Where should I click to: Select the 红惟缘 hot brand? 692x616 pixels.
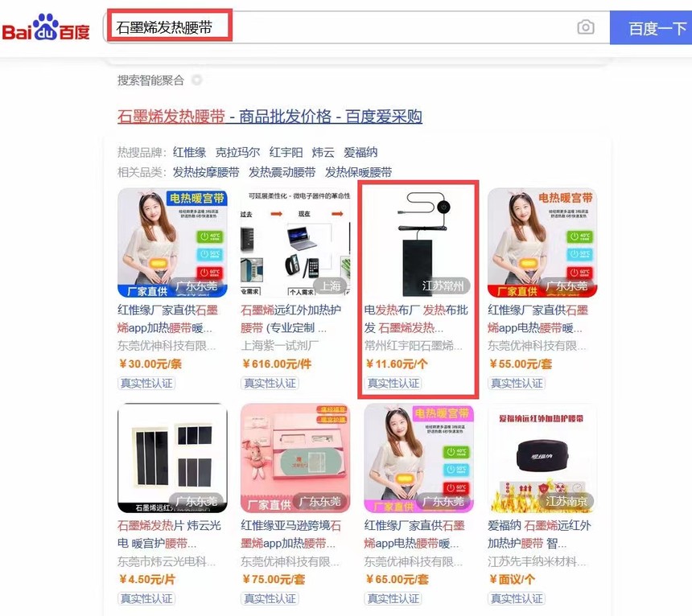click(189, 152)
